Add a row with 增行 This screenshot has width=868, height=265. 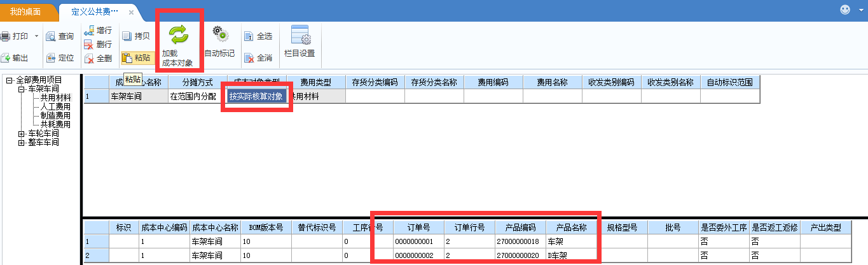point(90,31)
